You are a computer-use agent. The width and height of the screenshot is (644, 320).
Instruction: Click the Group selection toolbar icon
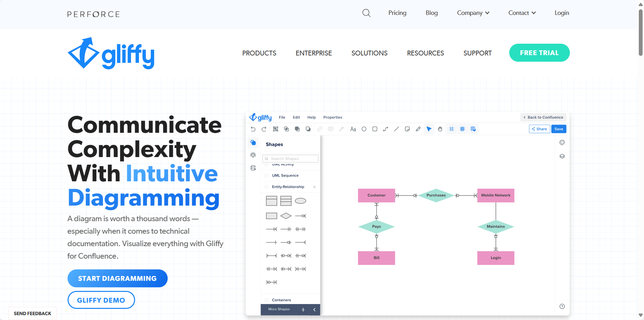coord(276,129)
